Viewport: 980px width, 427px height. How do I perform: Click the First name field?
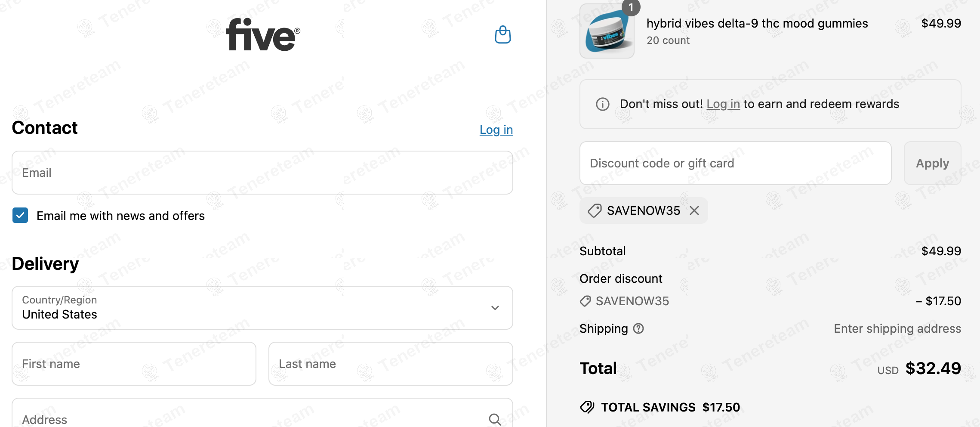click(134, 364)
